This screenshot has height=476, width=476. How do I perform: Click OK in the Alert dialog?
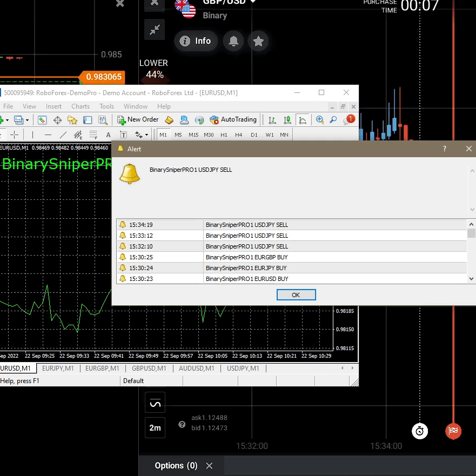click(296, 295)
